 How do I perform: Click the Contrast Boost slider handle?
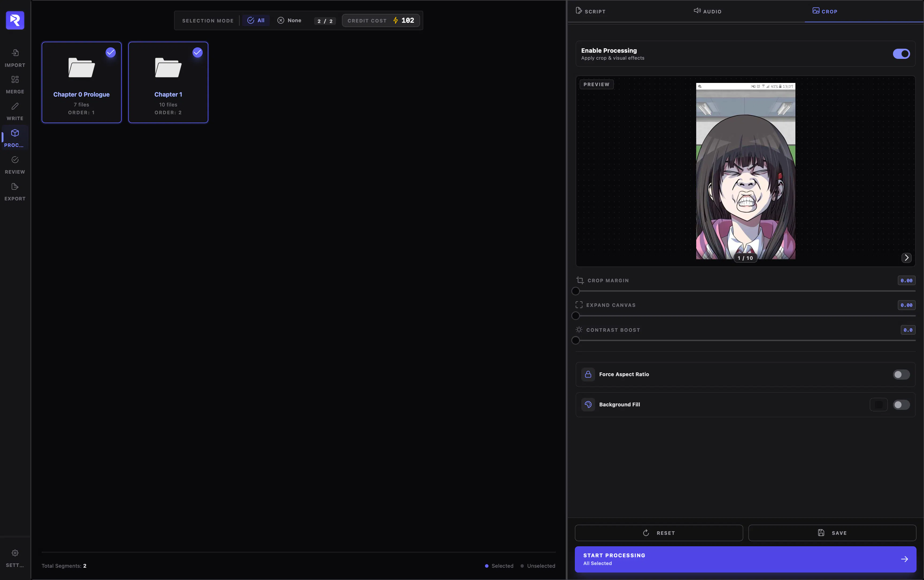(575, 340)
